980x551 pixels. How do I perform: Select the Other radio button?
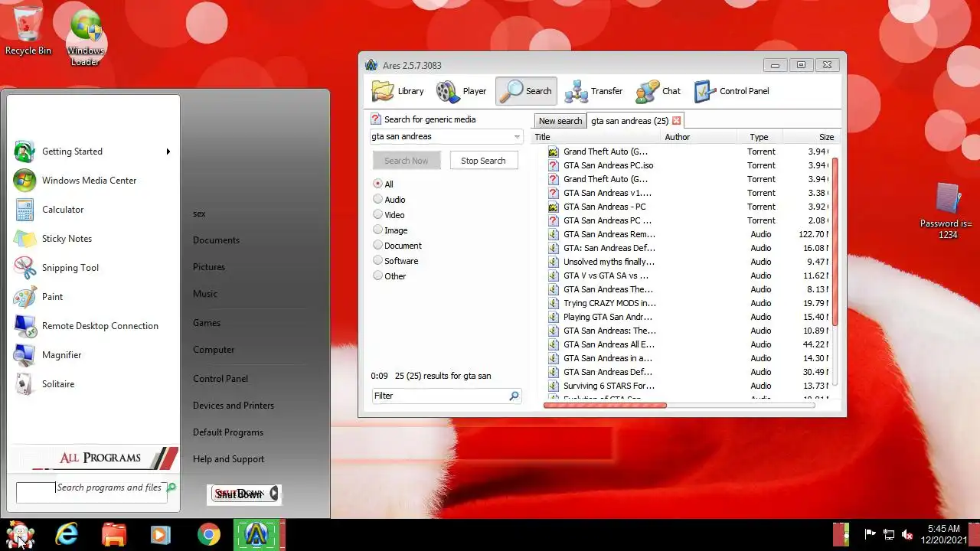[377, 275]
